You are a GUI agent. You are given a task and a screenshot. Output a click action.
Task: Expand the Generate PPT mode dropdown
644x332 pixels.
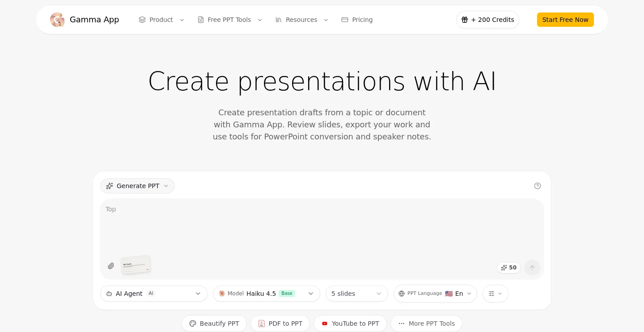point(137,186)
